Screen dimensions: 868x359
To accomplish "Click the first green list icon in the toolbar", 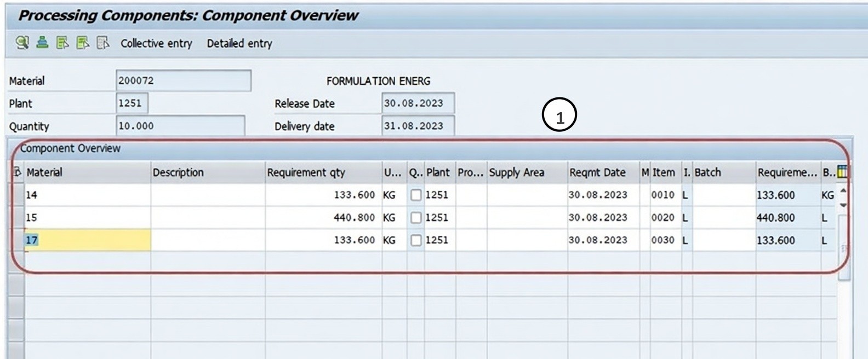I will pos(62,43).
